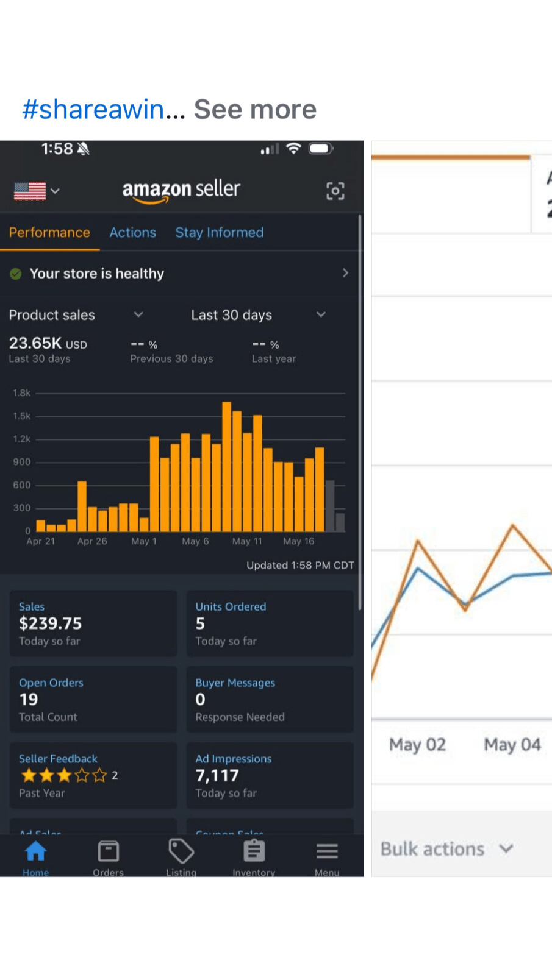Screen dimensions: 552x980
Task: Open the Last 30 days range dropdown
Action: click(321, 314)
